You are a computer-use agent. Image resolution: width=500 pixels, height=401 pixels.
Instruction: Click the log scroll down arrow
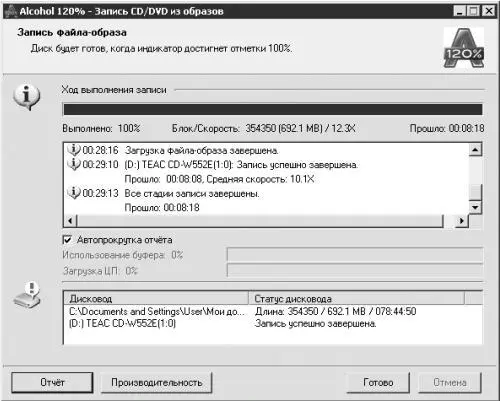(475, 207)
